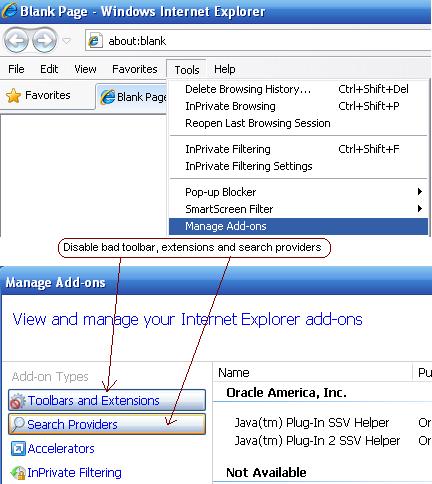Choose InPrivate Filtering Settings menu item

pyautogui.click(x=298, y=166)
